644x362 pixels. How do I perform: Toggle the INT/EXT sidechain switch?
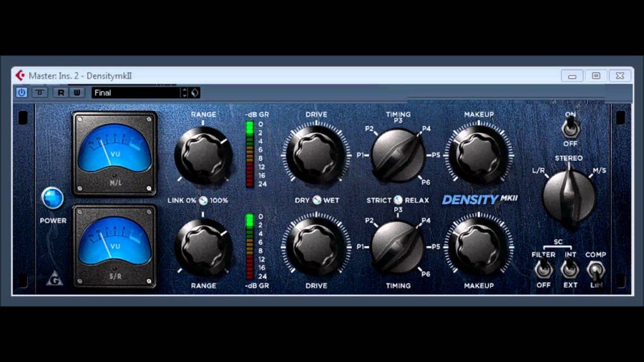click(569, 269)
